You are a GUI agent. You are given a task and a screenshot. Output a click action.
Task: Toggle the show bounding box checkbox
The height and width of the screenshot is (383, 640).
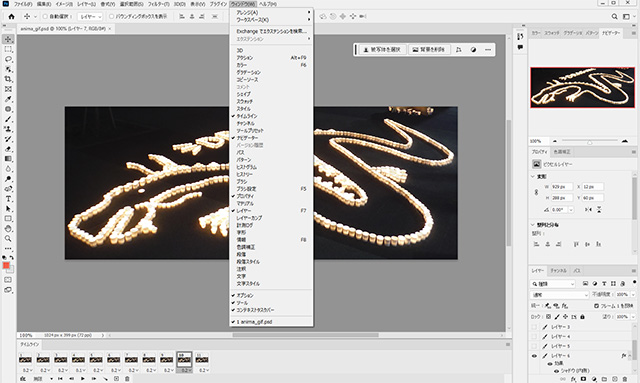(111, 16)
